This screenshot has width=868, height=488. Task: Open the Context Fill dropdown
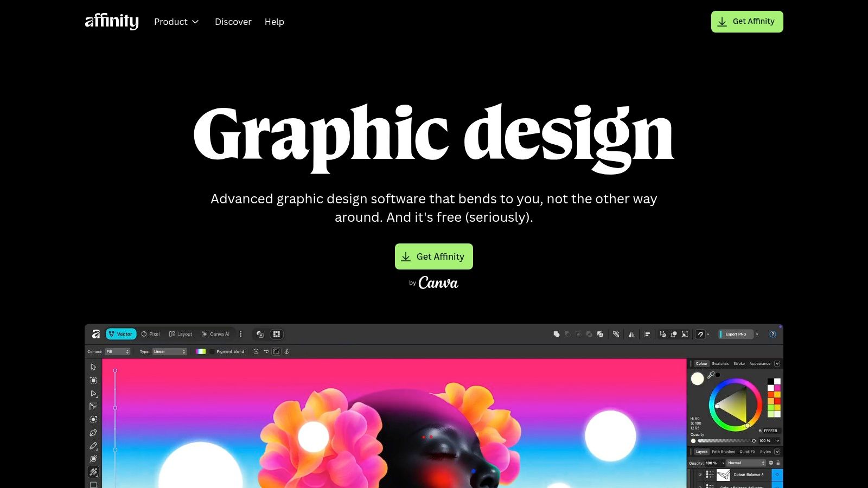[117, 351]
